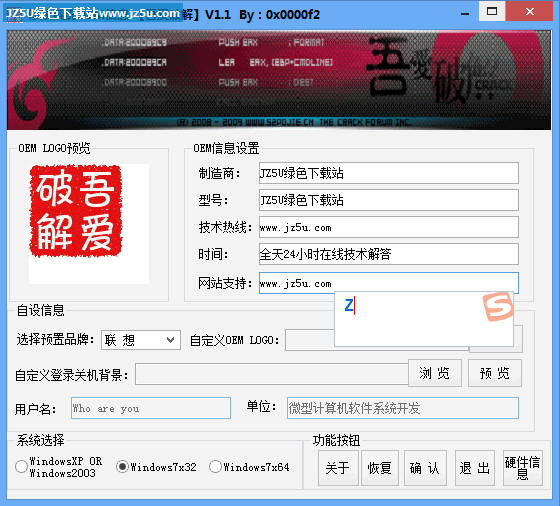Click the 吾爱破解 header banner image

pyautogui.click(x=279, y=80)
